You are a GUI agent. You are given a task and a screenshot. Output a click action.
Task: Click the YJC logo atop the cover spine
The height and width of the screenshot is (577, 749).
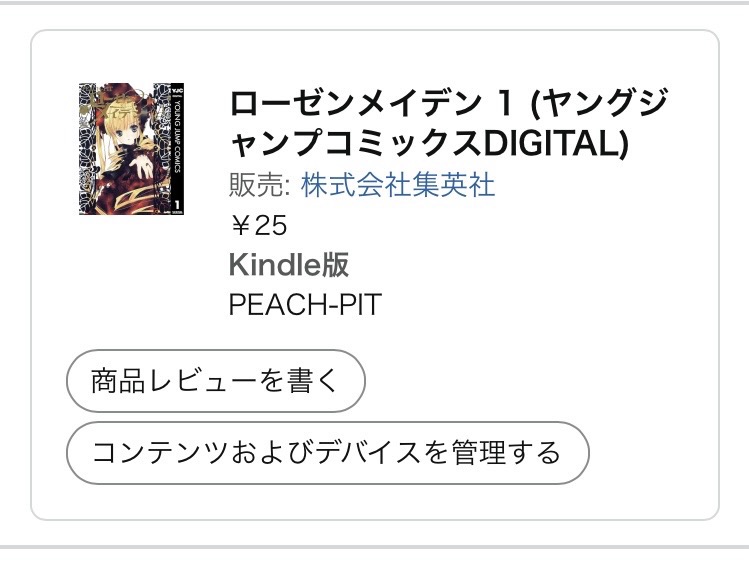click(x=174, y=90)
